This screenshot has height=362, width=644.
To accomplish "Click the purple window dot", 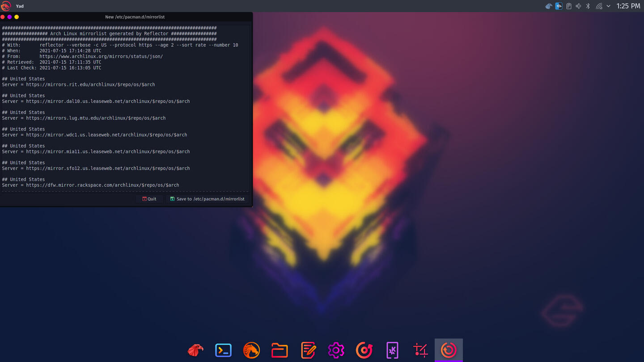I will [x=9, y=17].
